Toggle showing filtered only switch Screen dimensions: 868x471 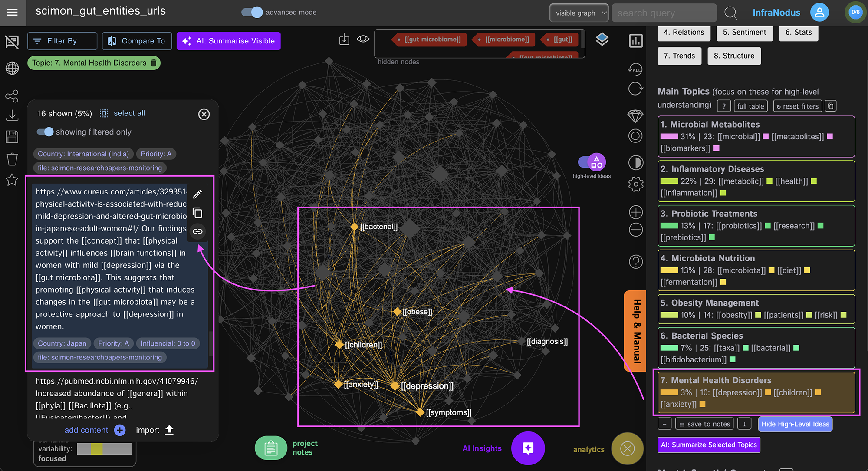pos(45,132)
